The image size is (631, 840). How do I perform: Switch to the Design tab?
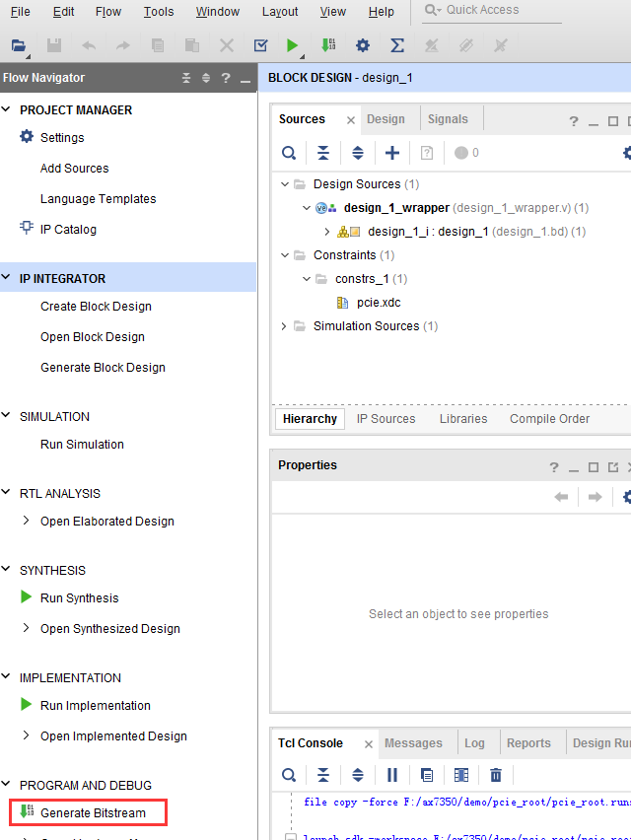click(x=386, y=119)
